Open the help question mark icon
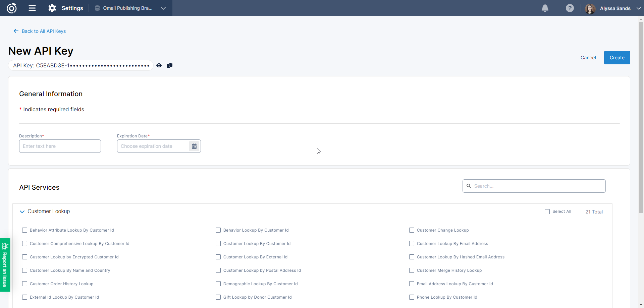The height and width of the screenshot is (308, 644). pos(570,8)
